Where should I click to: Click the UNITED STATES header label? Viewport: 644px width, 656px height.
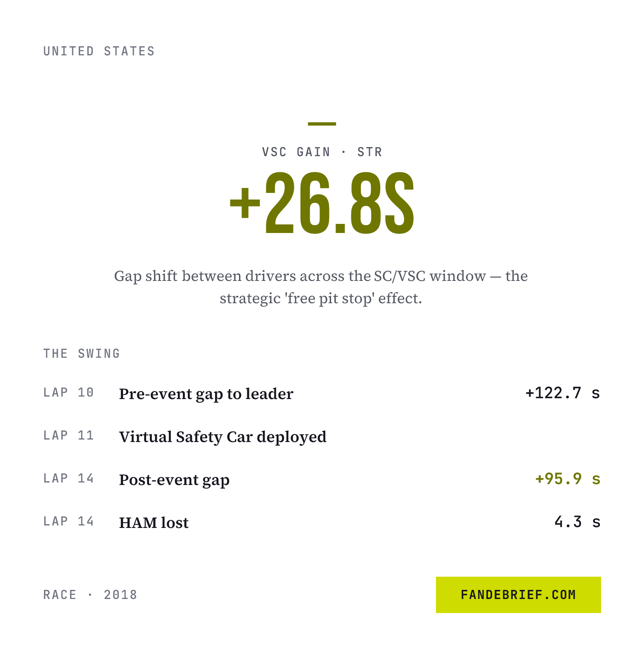pos(99,51)
